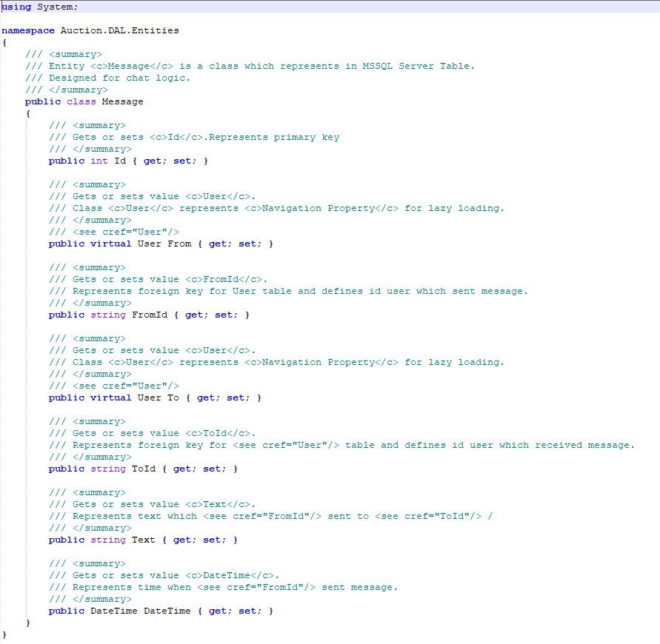Click comment 'Represents time when' FromId sent message
The image size is (660, 644).
pos(223,587)
